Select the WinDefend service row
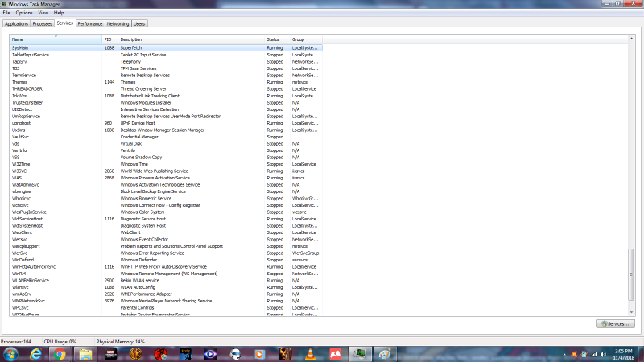Image resolution: width=644 pixels, height=362 pixels. click(x=166, y=260)
